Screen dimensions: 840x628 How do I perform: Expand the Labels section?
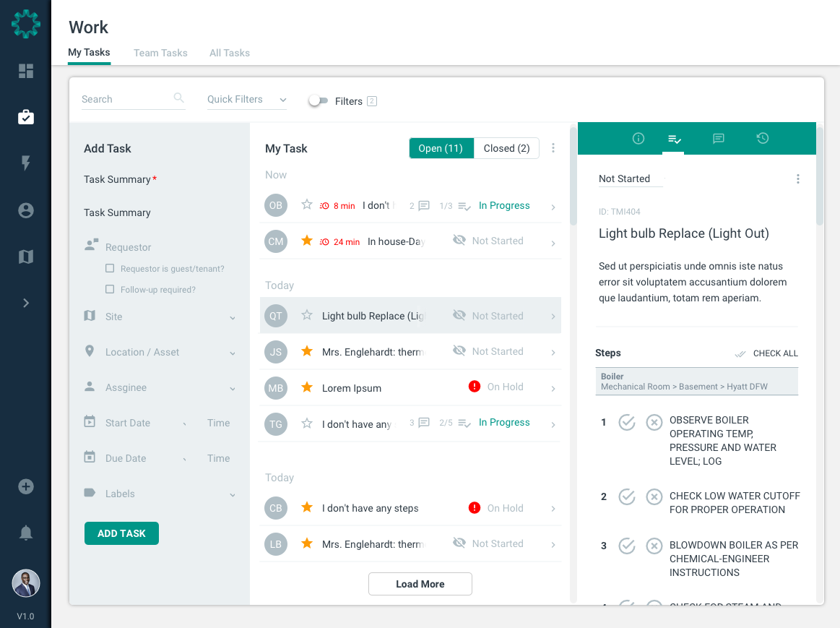[x=232, y=494]
